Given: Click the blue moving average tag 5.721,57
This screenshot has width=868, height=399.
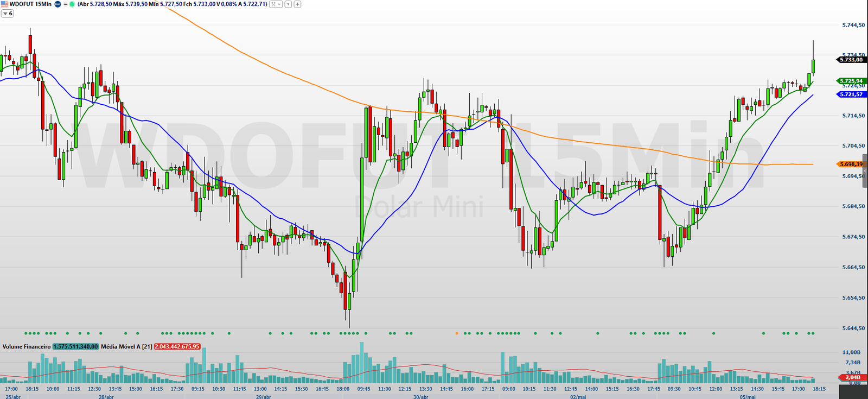Looking at the screenshot, I should [x=851, y=94].
